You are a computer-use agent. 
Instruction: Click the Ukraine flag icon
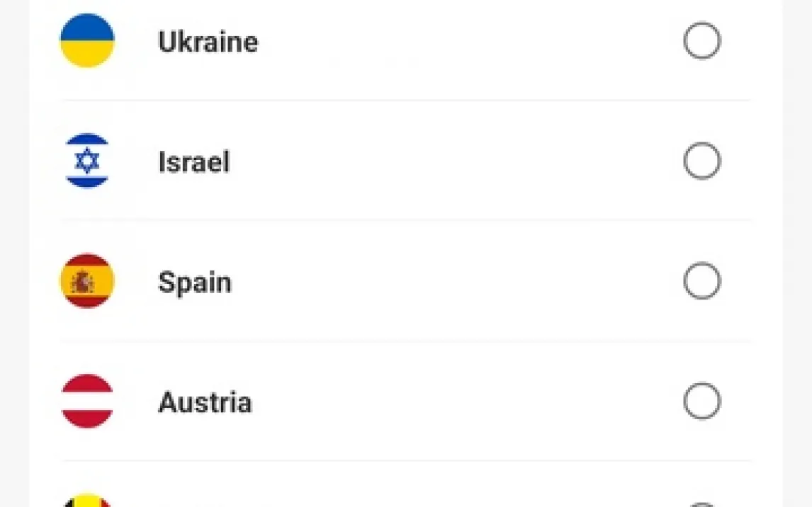coord(86,41)
